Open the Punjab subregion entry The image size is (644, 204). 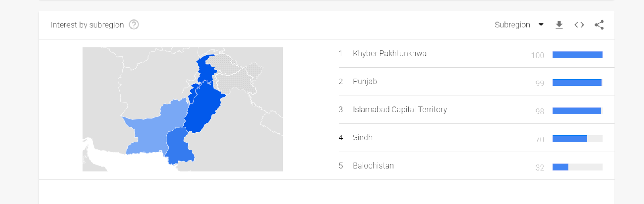[x=365, y=82]
